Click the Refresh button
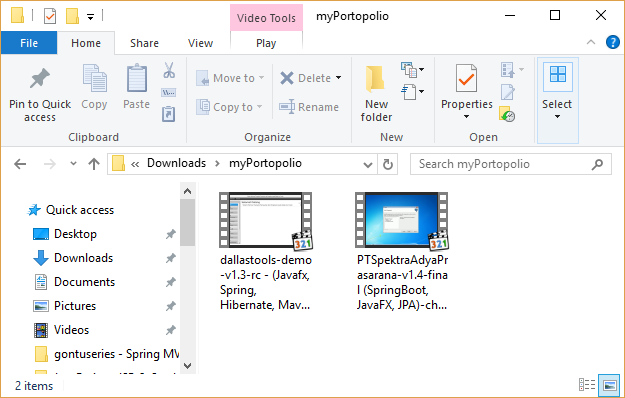The height and width of the screenshot is (398, 625). click(387, 164)
